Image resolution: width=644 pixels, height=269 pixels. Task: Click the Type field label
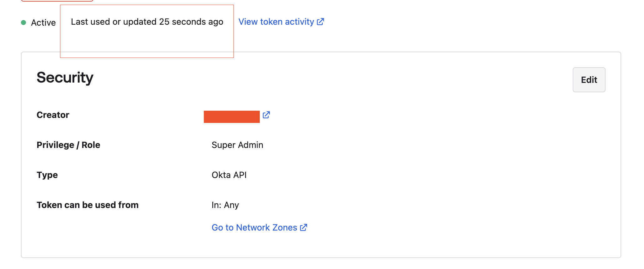(x=47, y=175)
